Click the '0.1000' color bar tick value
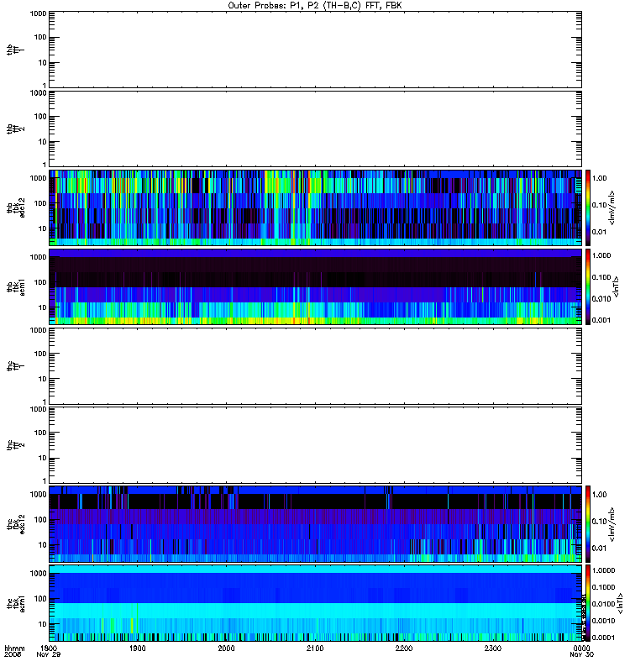The image size is (630, 672). click(x=603, y=587)
